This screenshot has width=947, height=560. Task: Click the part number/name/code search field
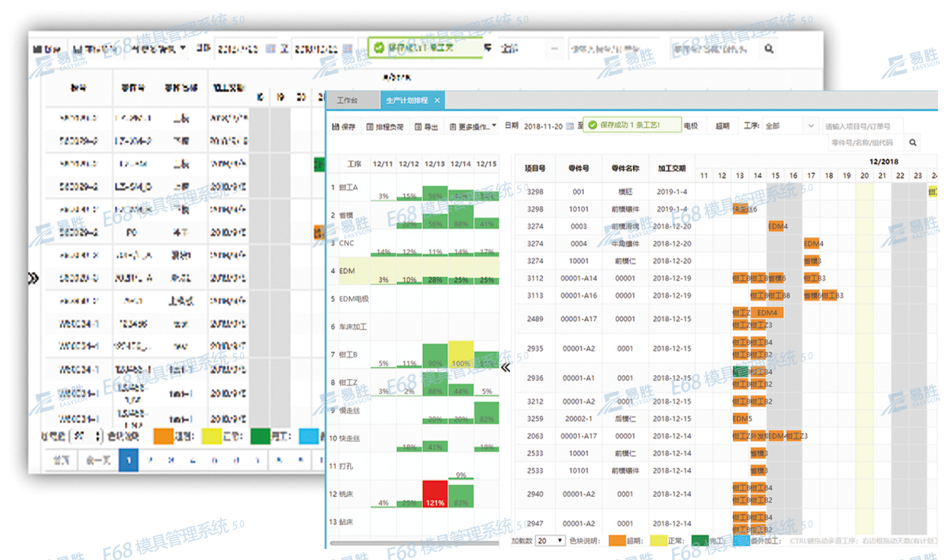pyautogui.click(x=865, y=143)
